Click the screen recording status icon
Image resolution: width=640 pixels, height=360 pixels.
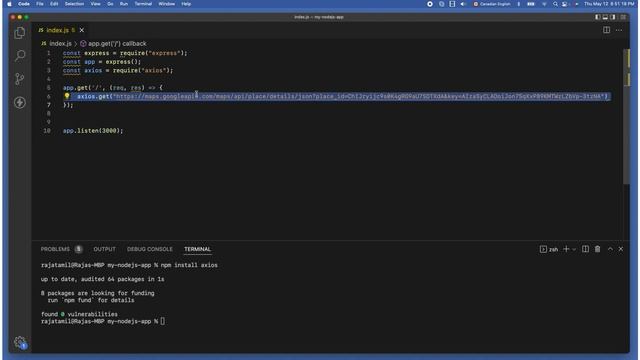[x=430, y=4]
